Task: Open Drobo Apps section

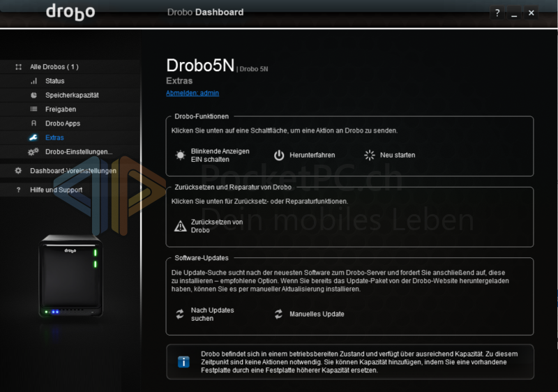Action: [70, 123]
